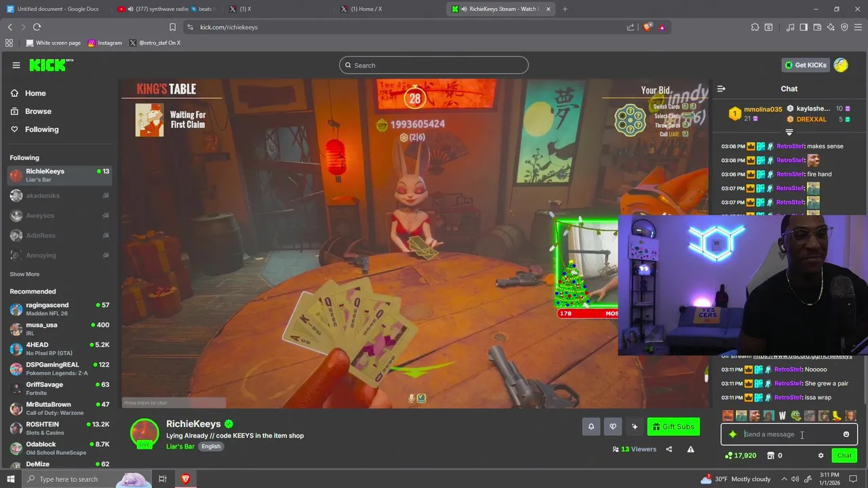Open the Browse sidebar item
Viewport: 868px width, 488px height.
31,111
